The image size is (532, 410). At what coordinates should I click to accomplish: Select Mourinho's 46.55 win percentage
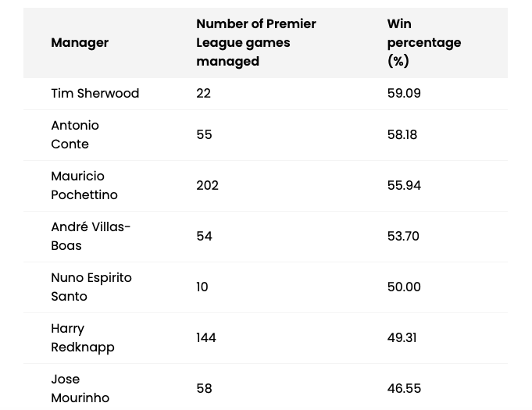point(404,389)
